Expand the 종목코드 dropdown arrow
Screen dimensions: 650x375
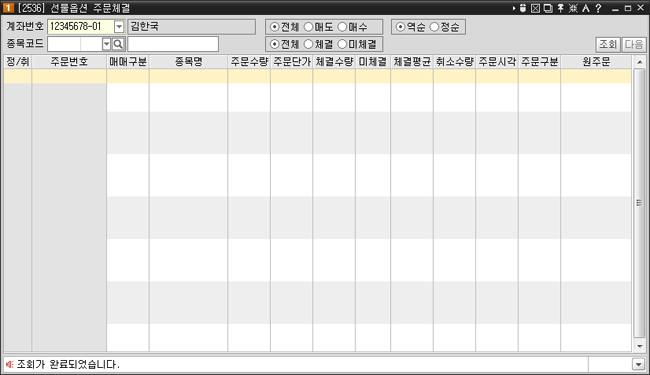point(107,44)
